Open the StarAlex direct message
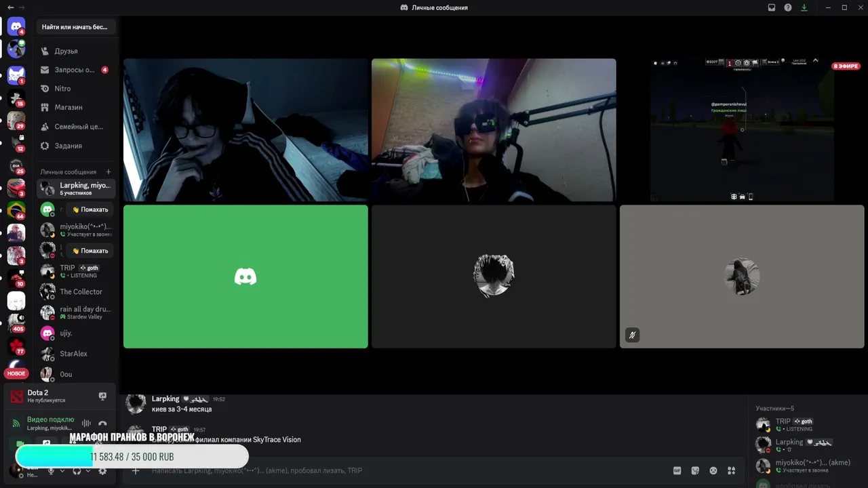The image size is (868, 488). click(x=76, y=354)
